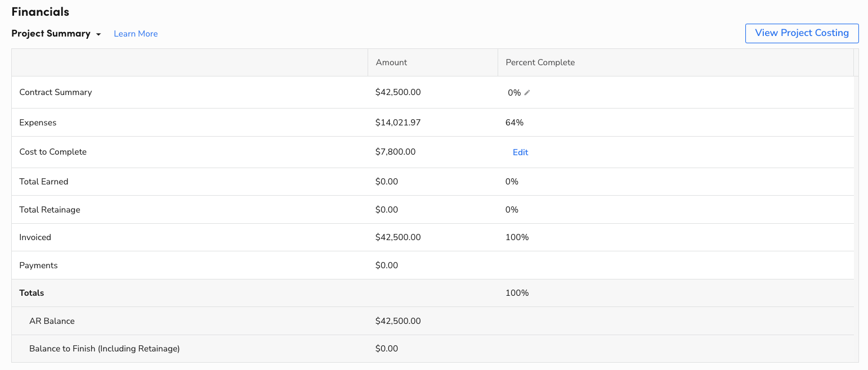
Task: Click the AR Balance amount value
Action: [x=397, y=321]
